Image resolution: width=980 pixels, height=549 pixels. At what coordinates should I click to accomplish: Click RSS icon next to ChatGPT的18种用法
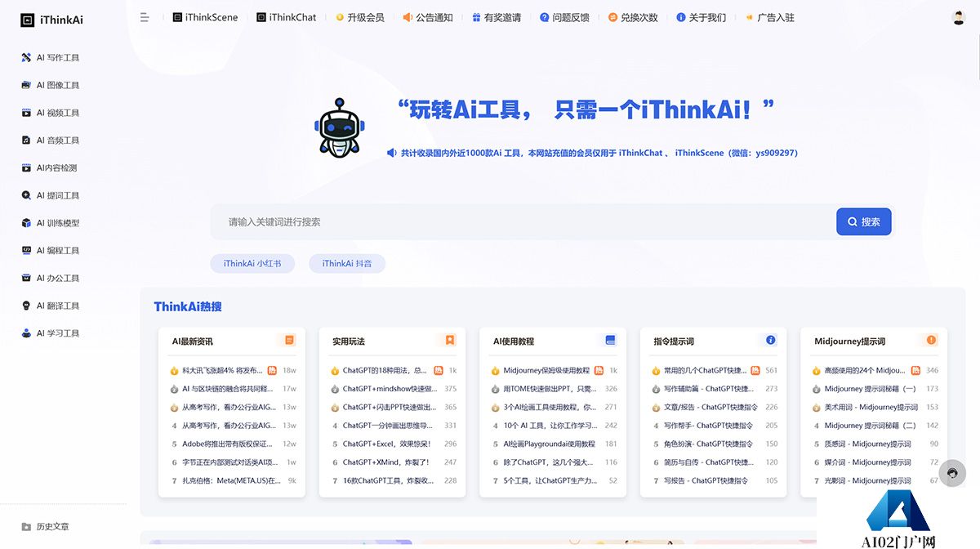pos(438,370)
